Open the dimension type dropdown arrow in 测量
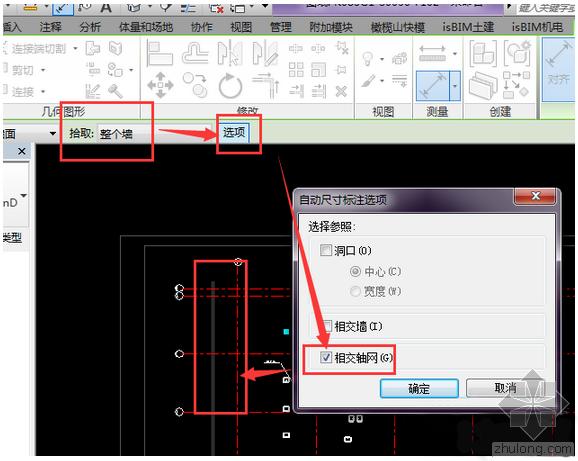578x461 pixels. click(x=455, y=86)
